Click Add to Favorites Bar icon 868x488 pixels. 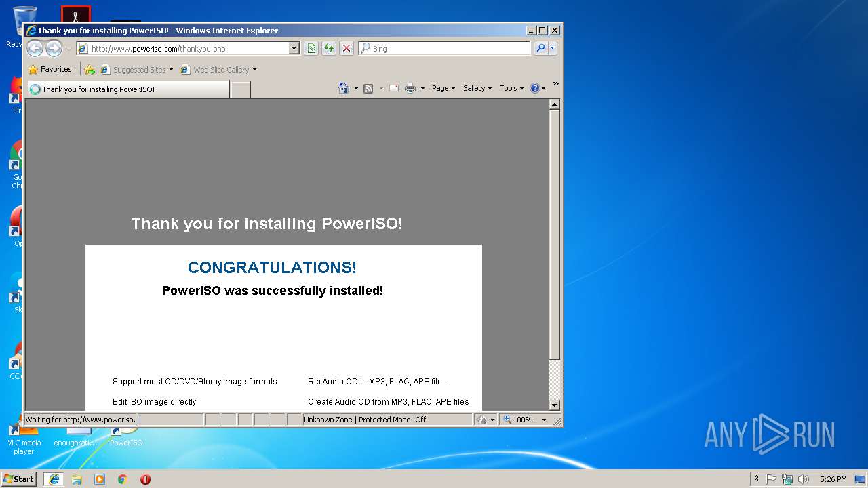coord(90,69)
